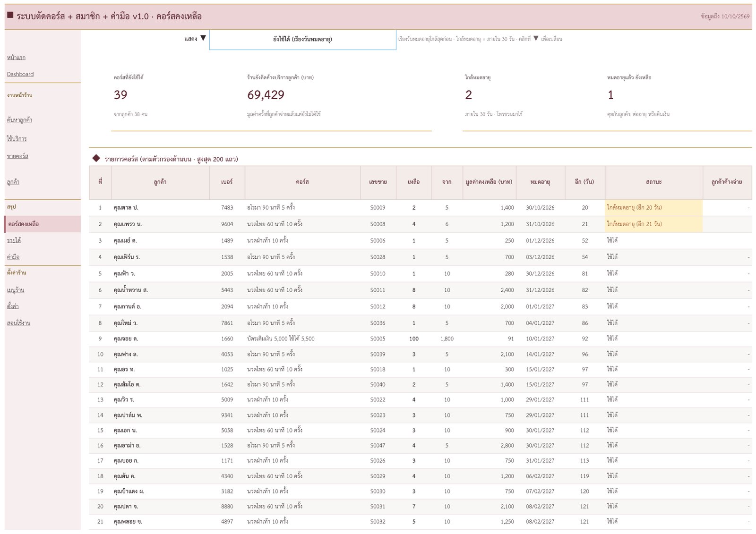The image size is (756, 534).
Task: Select sale number S0047 cell
Action: pos(378,446)
